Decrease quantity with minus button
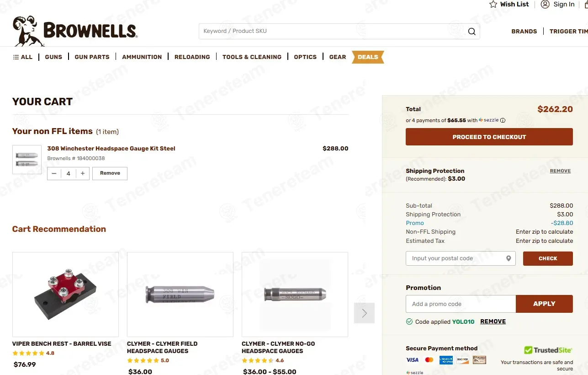The width and height of the screenshot is (588, 375). 54,173
